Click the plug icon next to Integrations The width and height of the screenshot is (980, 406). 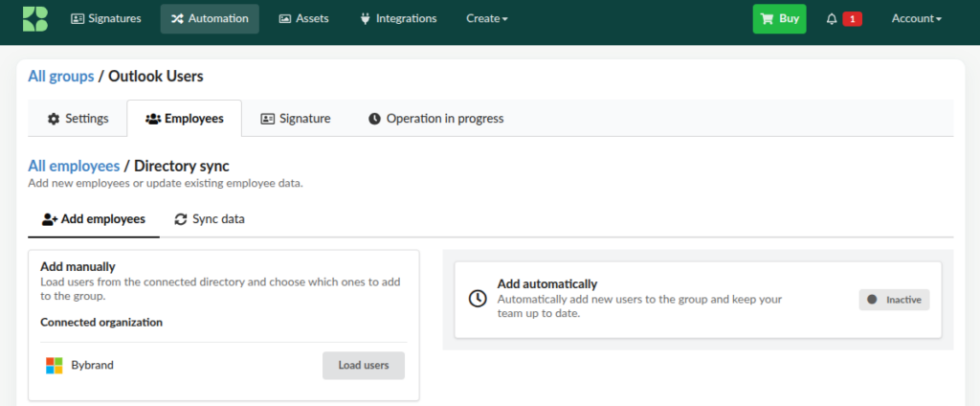(365, 19)
